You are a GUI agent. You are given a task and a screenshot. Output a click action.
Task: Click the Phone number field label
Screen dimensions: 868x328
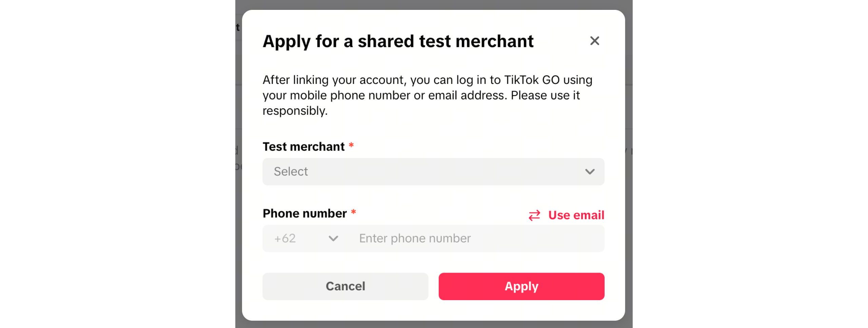[304, 214]
